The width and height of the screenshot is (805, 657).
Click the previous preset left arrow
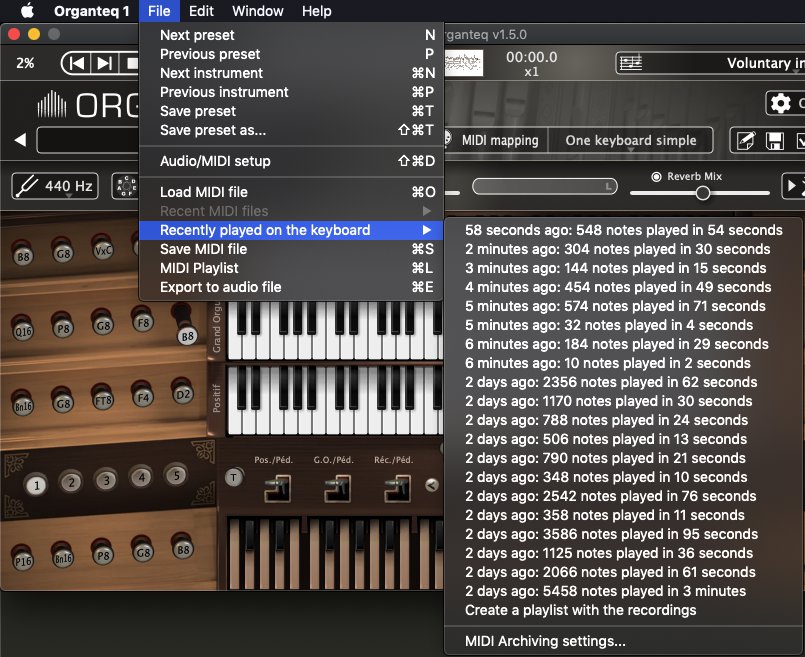[x=20, y=140]
